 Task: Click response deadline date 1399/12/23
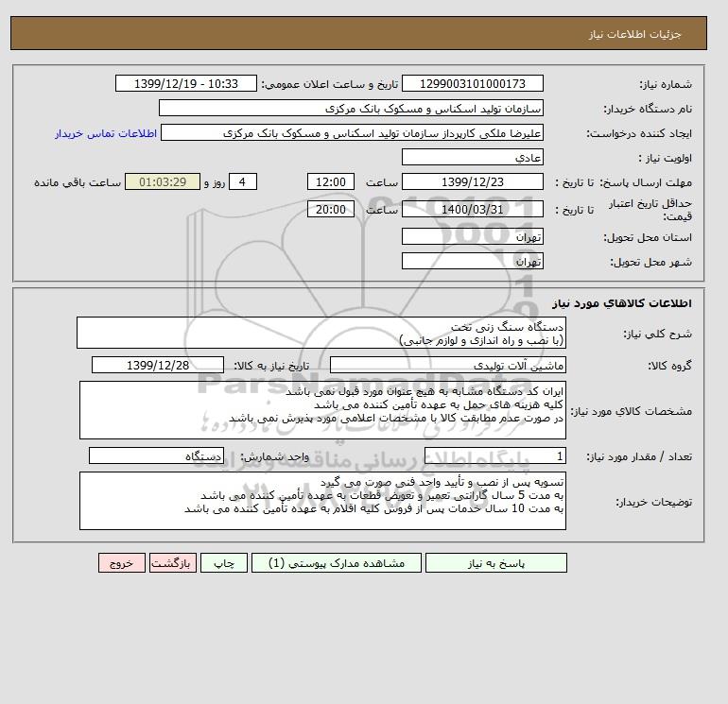472,182
